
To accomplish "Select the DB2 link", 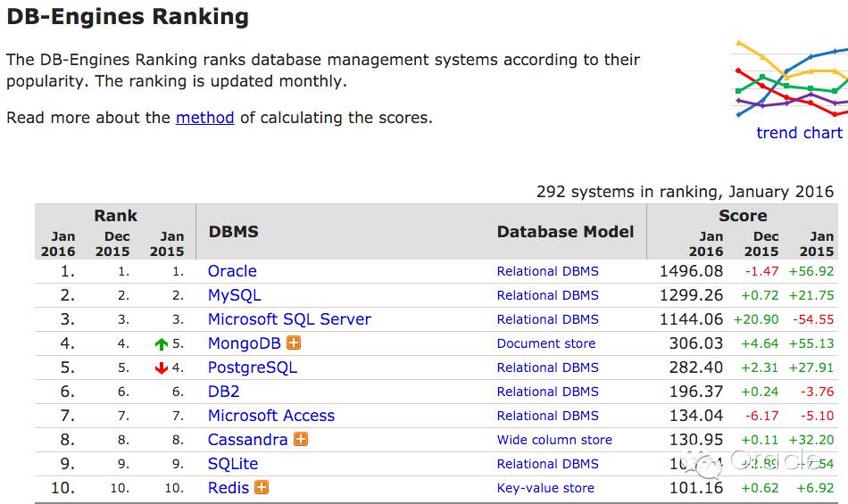I will (x=224, y=392).
